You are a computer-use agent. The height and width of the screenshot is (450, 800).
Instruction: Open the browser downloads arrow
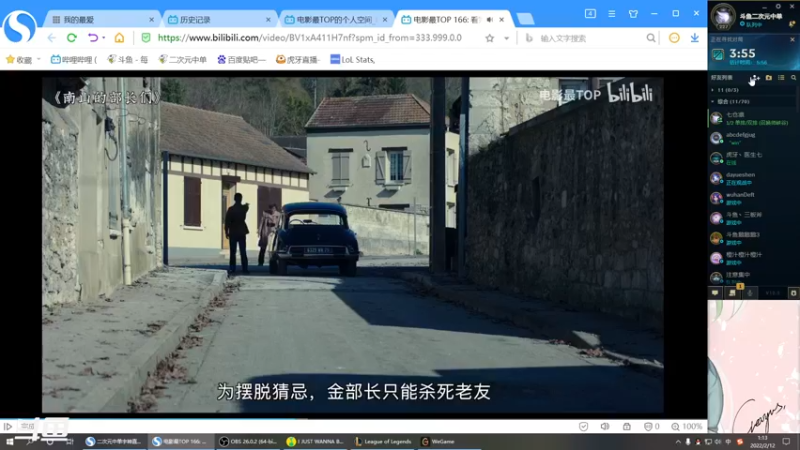pos(694,38)
